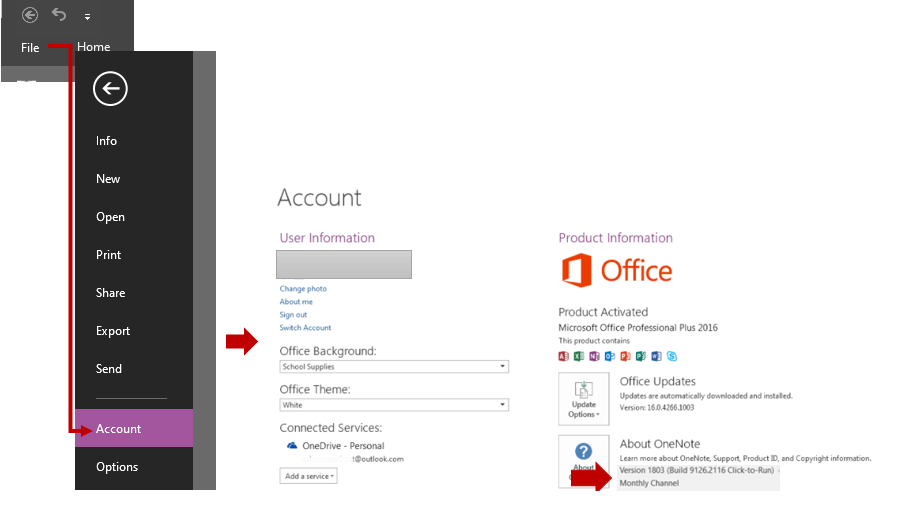Click the User Information heading

click(327, 238)
